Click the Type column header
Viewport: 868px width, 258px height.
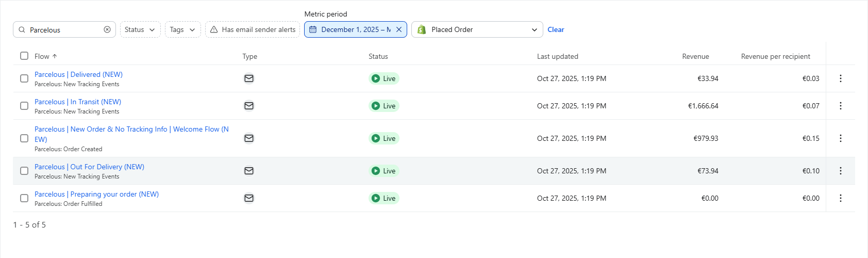coord(250,56)
